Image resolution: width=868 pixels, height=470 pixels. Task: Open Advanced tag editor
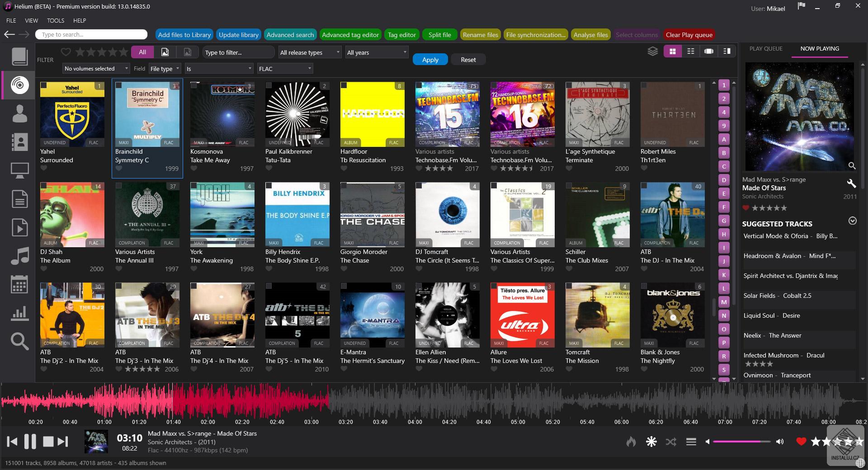[x=350, y=34]
